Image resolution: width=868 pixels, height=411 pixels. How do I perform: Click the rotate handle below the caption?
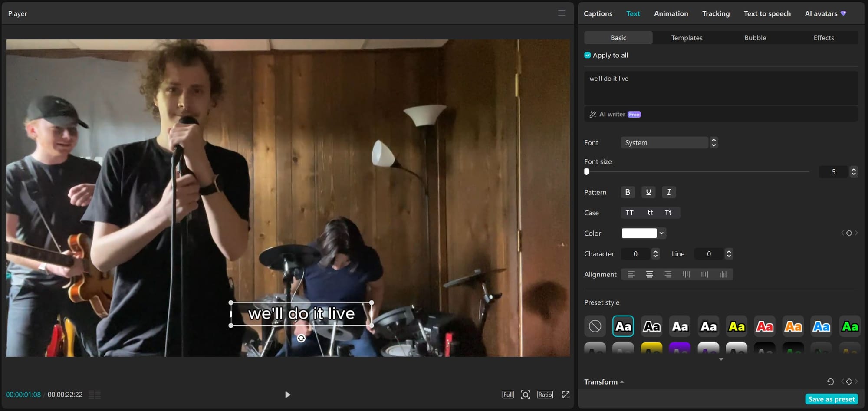point(301,338)
